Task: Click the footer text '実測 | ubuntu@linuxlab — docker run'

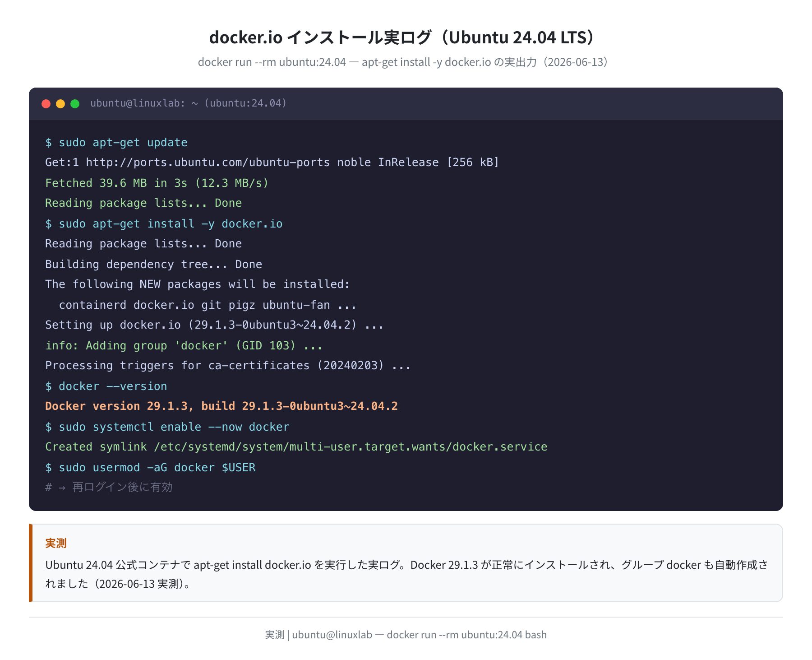Action: coord(406,635)
